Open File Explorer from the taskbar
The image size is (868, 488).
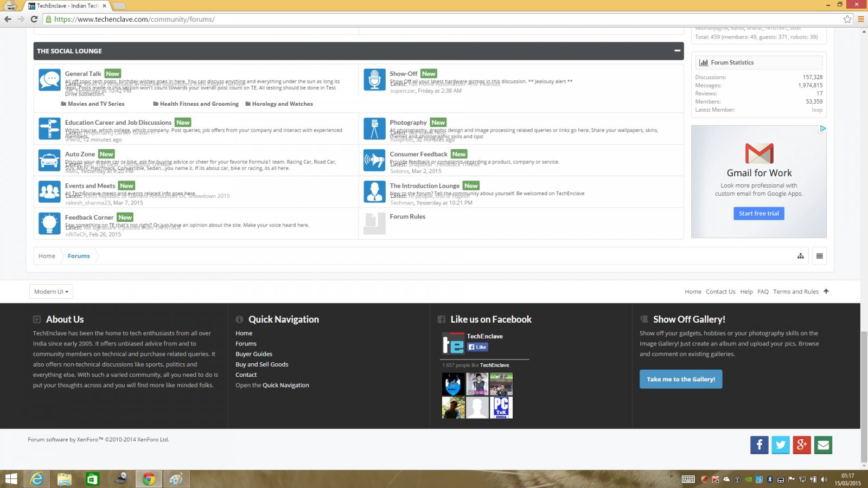click(x=65, y=479)
